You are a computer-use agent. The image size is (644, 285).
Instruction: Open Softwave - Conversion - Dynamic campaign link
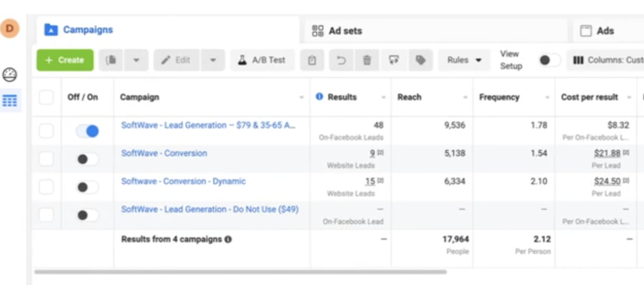pyautogui.click(x=183, y=181)
